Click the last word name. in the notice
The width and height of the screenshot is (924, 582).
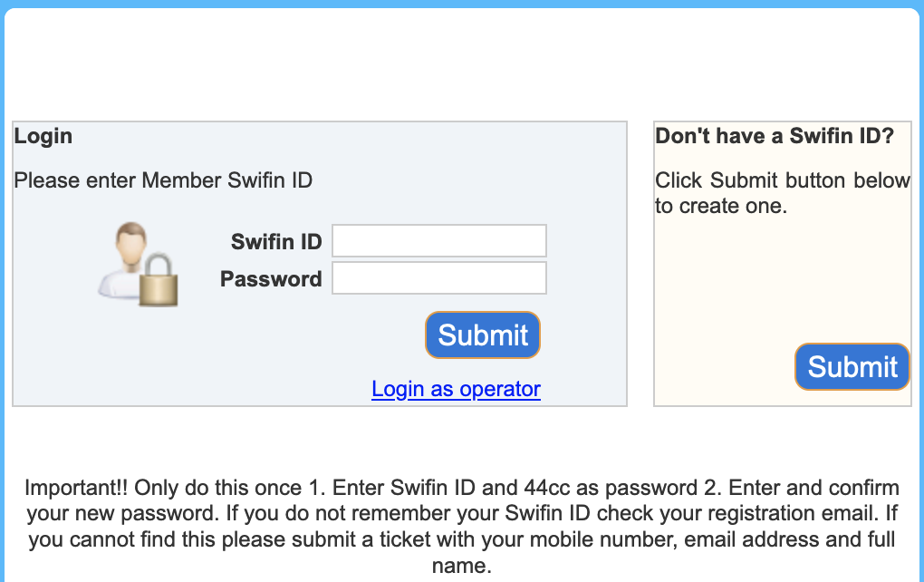click(x=462, y=566)
